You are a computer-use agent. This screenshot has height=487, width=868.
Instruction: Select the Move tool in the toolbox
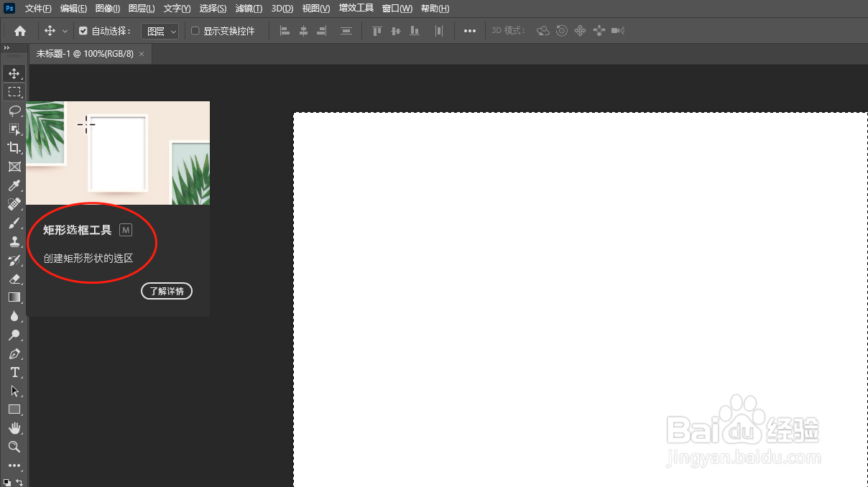tap(14, 73)
